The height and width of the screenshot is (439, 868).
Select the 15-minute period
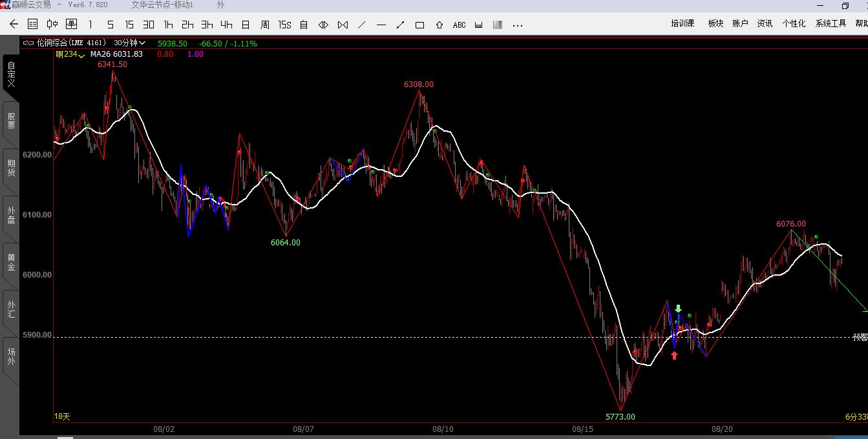129,25
